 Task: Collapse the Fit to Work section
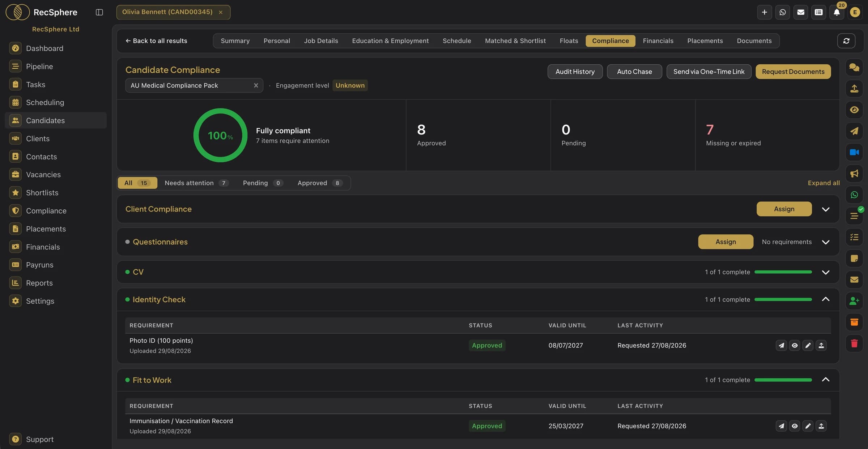pos(825,380)
